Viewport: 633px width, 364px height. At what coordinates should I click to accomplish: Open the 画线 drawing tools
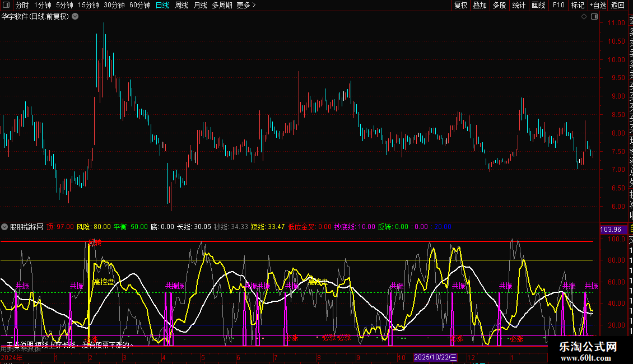pos(538,5)
